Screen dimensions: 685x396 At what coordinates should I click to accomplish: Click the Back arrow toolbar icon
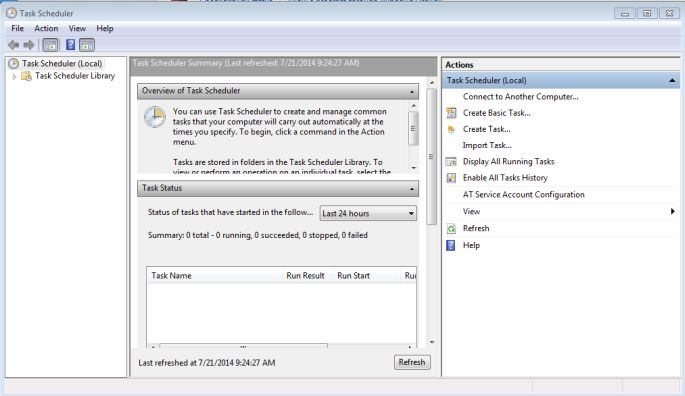[14, 45]
